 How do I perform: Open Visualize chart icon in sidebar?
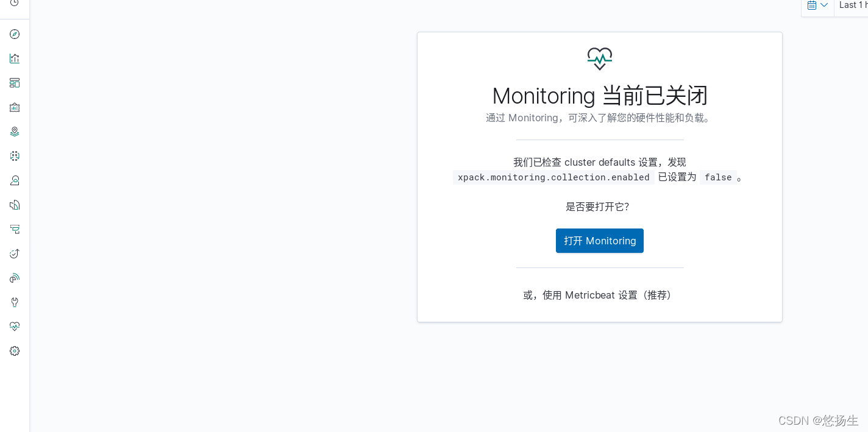[15, 58]
